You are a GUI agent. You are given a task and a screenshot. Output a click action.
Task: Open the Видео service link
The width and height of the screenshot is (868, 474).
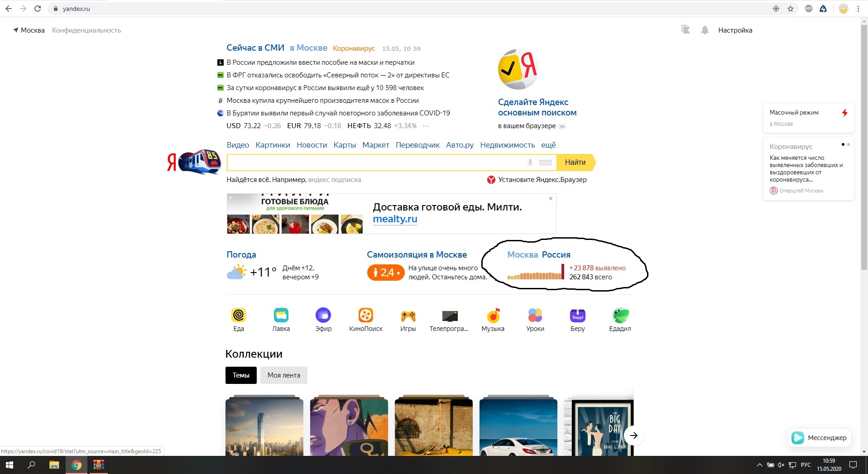238,145
